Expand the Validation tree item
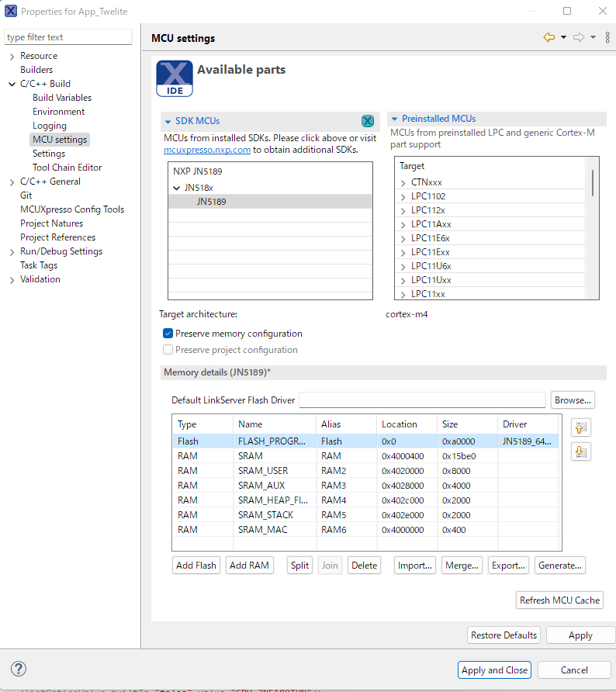Screen dimensions: 616x692 tap(12, 280)
